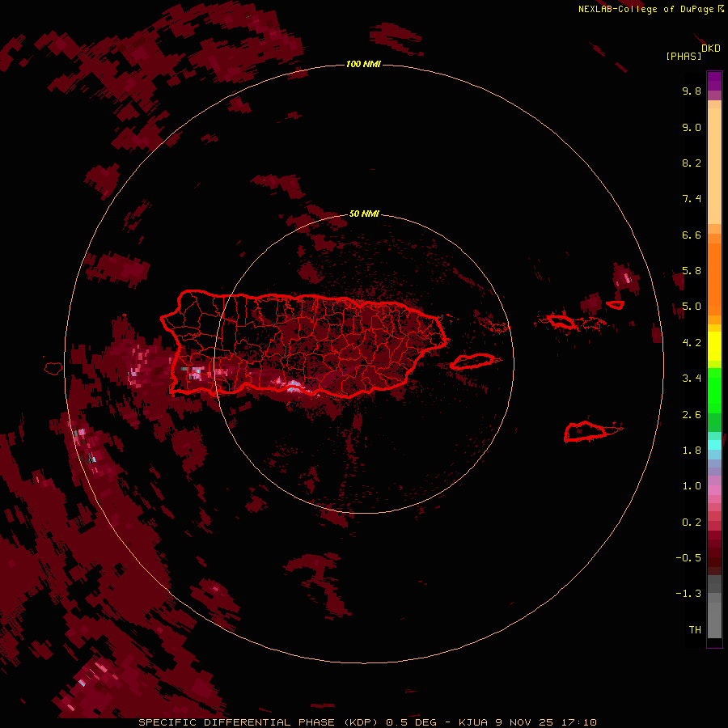Click the 2.6 color scale value
728x728 pixels.
[x=692, y=415]
